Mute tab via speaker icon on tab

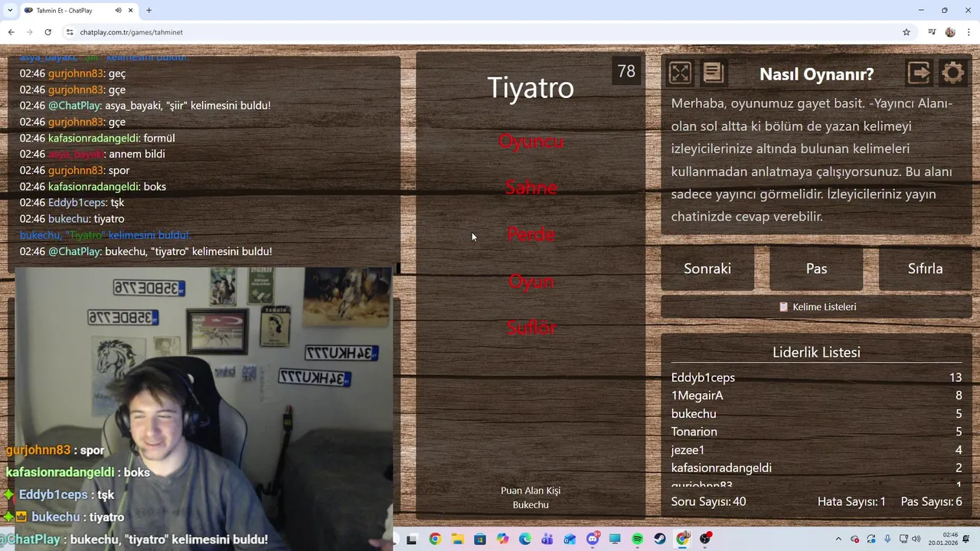coord(118,10)
